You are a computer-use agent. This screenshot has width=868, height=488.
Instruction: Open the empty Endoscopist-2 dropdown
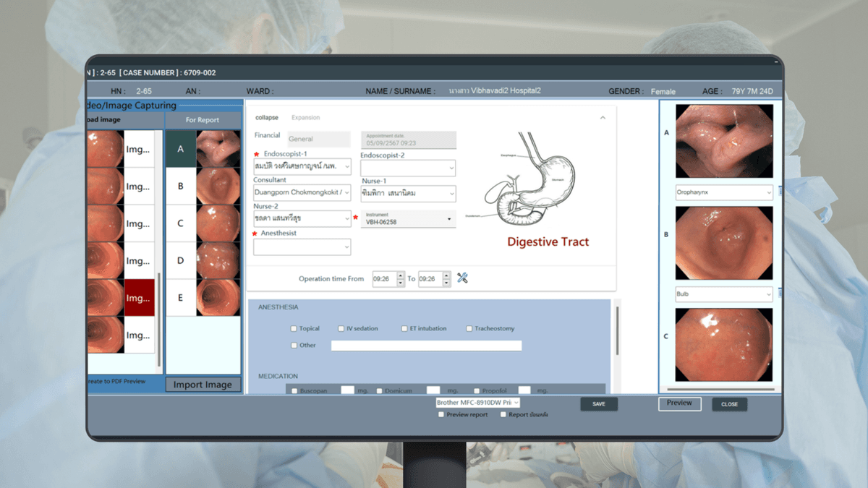tap(408, 168)
